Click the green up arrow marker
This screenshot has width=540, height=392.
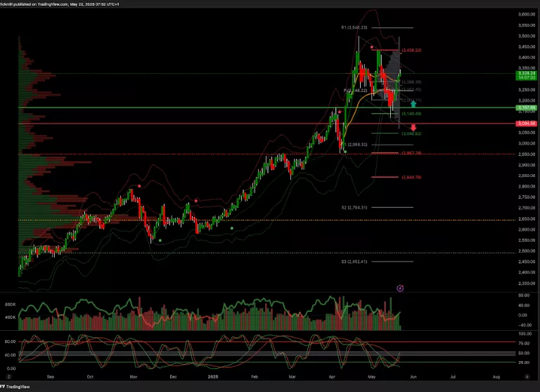pyautogui.click(x=413, y=104)
